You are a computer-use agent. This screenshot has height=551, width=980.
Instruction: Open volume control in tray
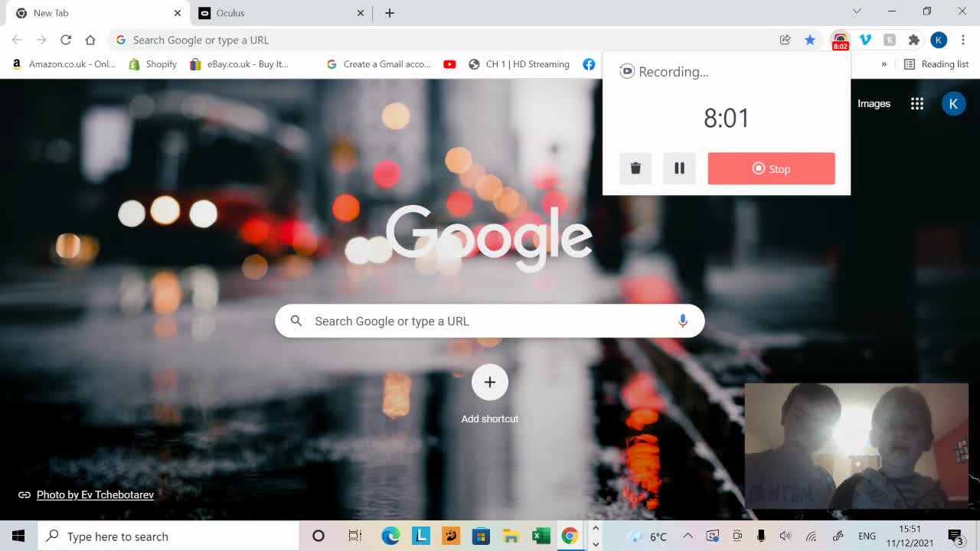click(x=785, y=536)
